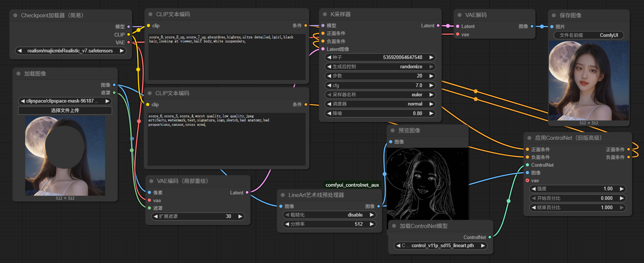
Task: Increase the cfg value with its right arrow
Action: pos(431,86)
